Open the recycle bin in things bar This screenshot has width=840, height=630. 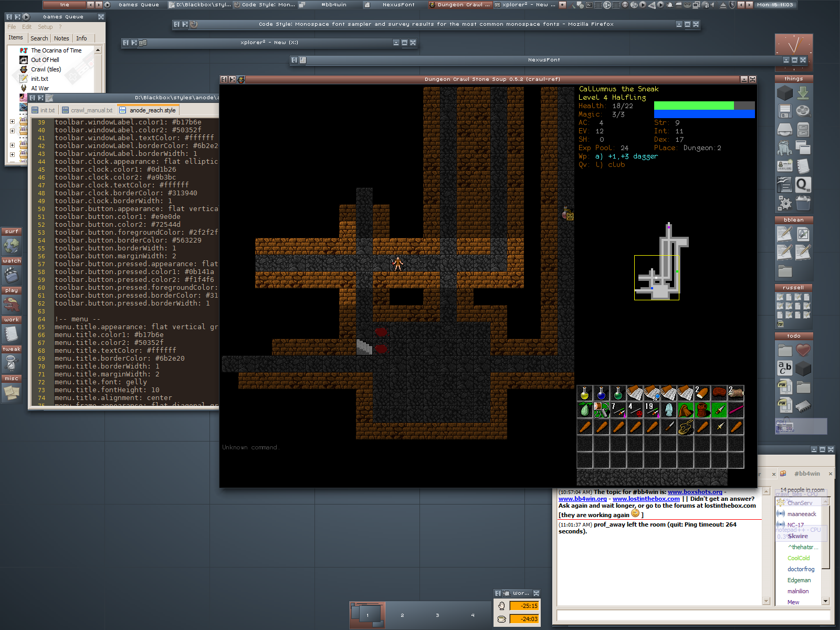click(x=803, y=202)
